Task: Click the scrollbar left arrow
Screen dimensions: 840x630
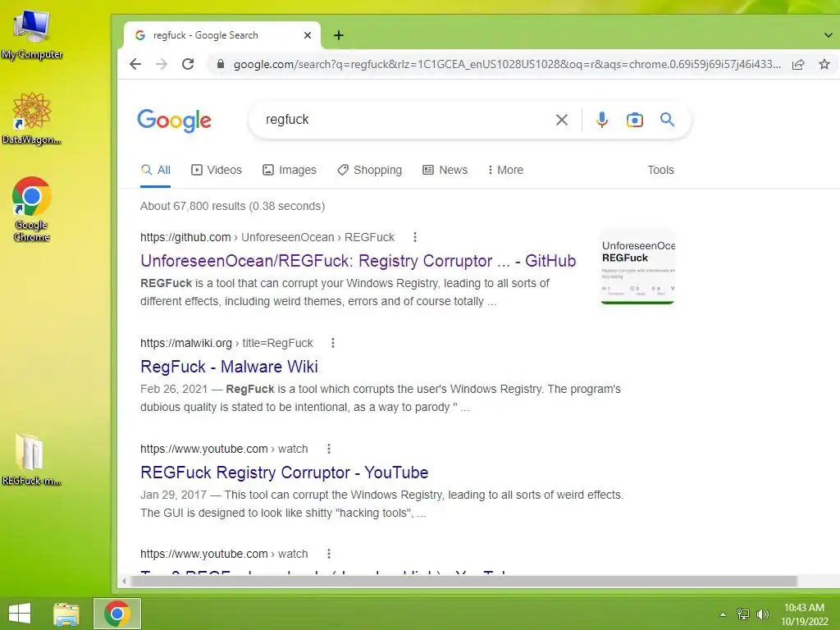Action: (x=124, y=582)
